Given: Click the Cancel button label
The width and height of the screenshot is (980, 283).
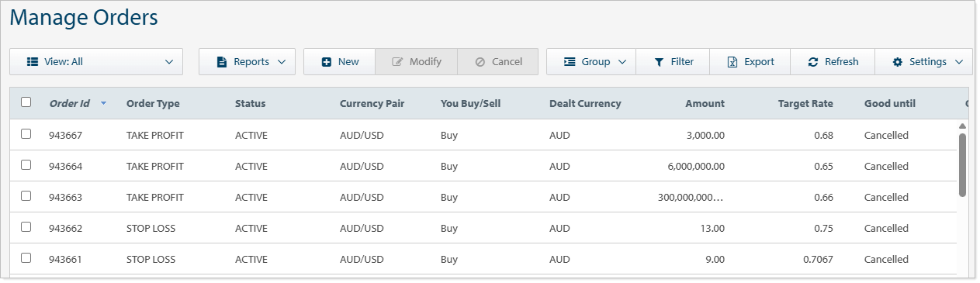Looking at the screenshot, I should click(x=507, y=62).
